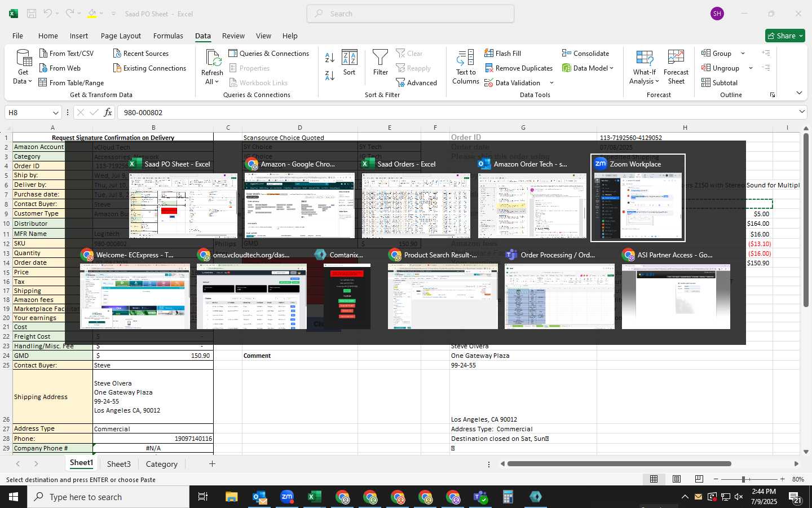Image resolution: width=812 pixels, height=508 pixels.
Task: Click the horizontal scrollbar thumb
Action: coord(619,464)
